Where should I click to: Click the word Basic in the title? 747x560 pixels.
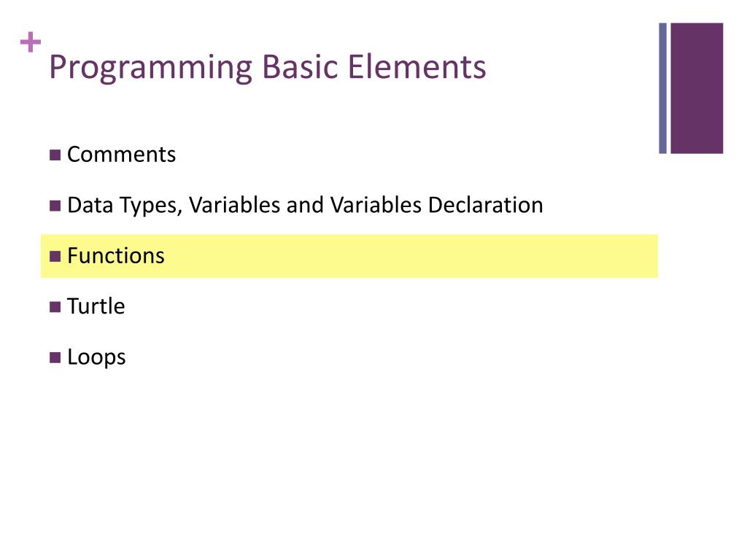(300, 66)
